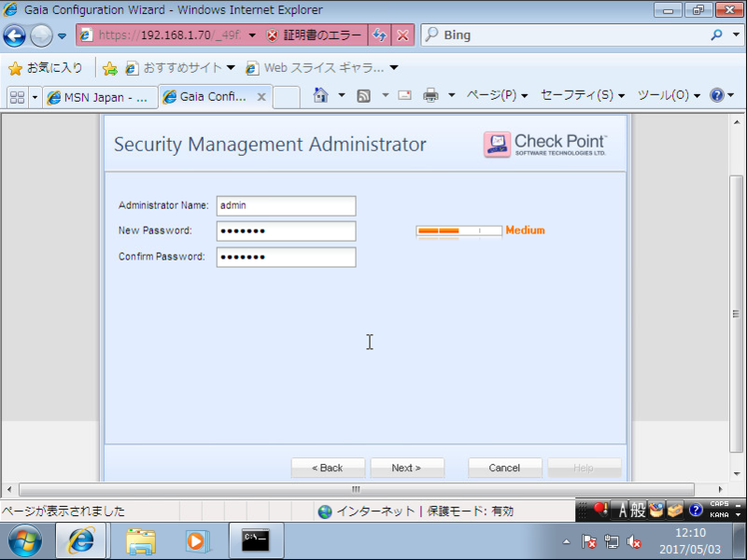Click the scroll down arrow
The image size is (747, 560).
737,474
